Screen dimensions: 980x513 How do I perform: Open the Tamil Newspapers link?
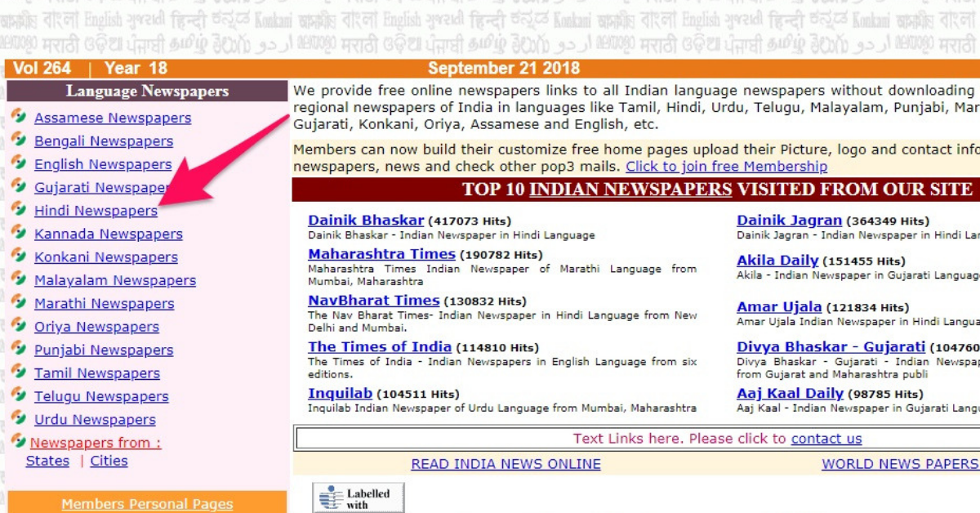click(97, 373)
